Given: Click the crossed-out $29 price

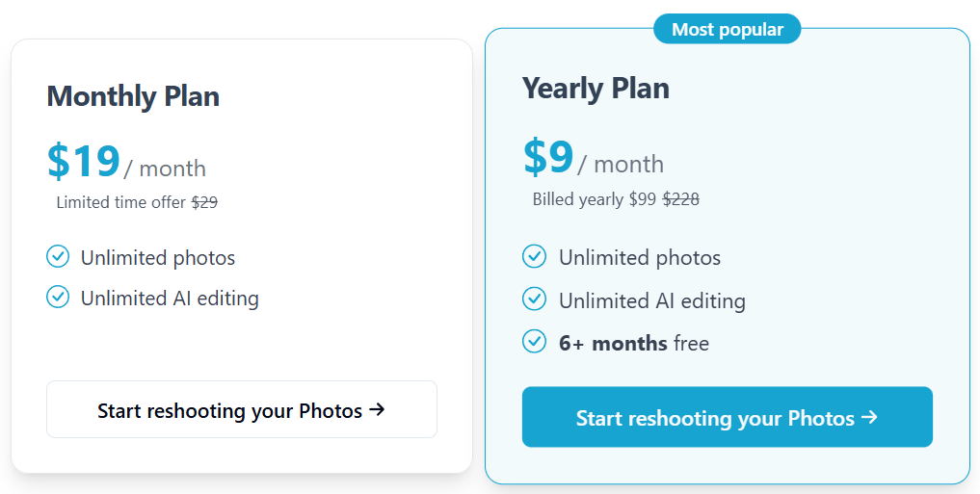Looking at the screenshot, I should click(204, 202).
